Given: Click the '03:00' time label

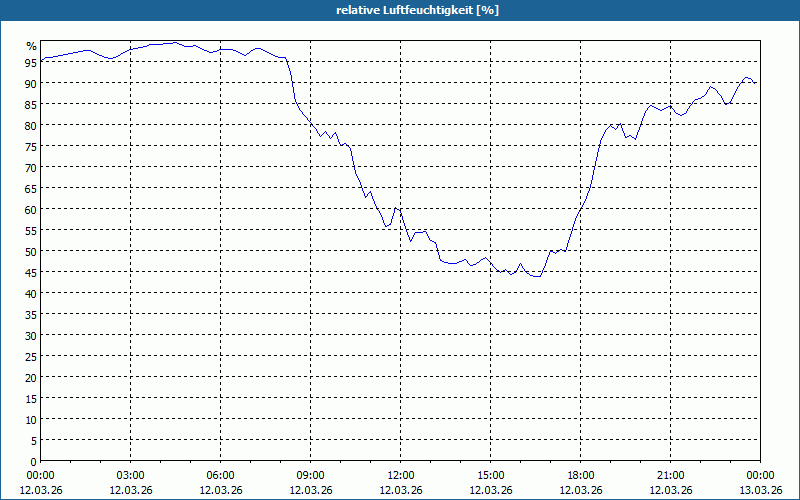Looking at the screenshot, I should [x=131, y=476].
